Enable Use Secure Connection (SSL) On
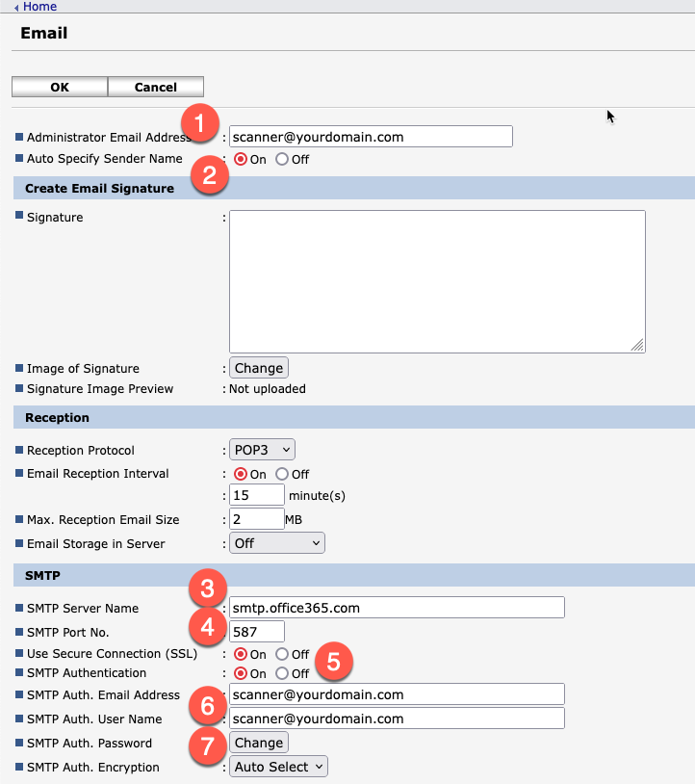This screenshot has height=784, width=695. click(x=241, y=654)
